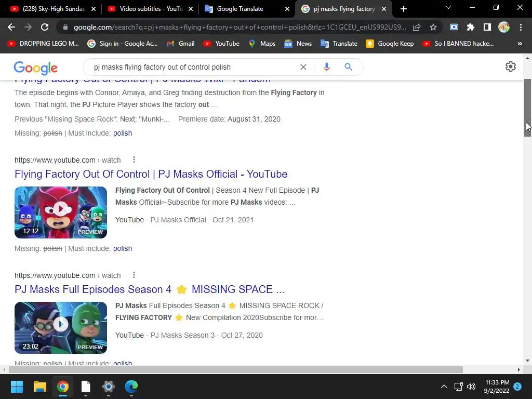
Task: Close the pj masks flying factory tab
Action: pos(384,9)
